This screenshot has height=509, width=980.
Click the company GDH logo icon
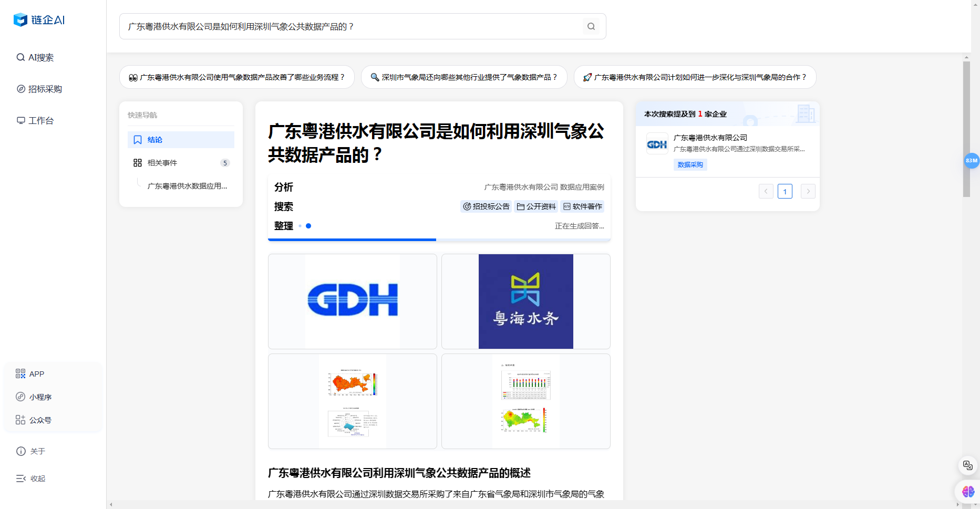[x=657, y=144]
